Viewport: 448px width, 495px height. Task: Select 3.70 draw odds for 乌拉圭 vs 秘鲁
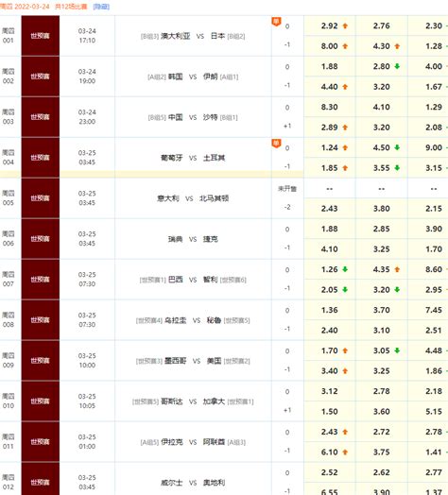pos(382,311)
